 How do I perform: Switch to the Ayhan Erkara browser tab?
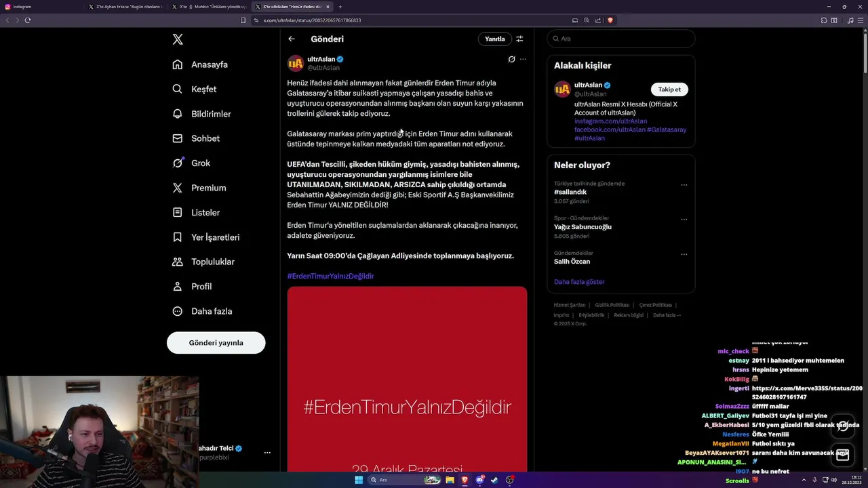[125, 7]
